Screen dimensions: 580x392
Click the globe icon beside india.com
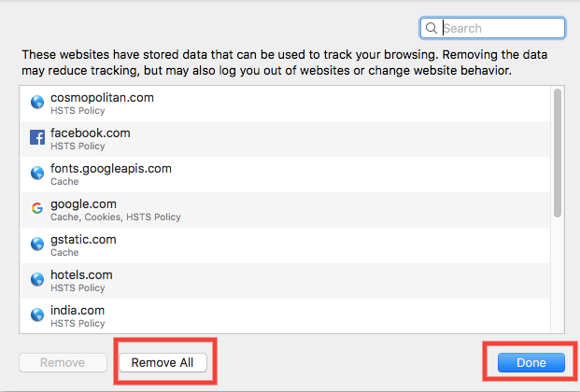click(37, 315)
